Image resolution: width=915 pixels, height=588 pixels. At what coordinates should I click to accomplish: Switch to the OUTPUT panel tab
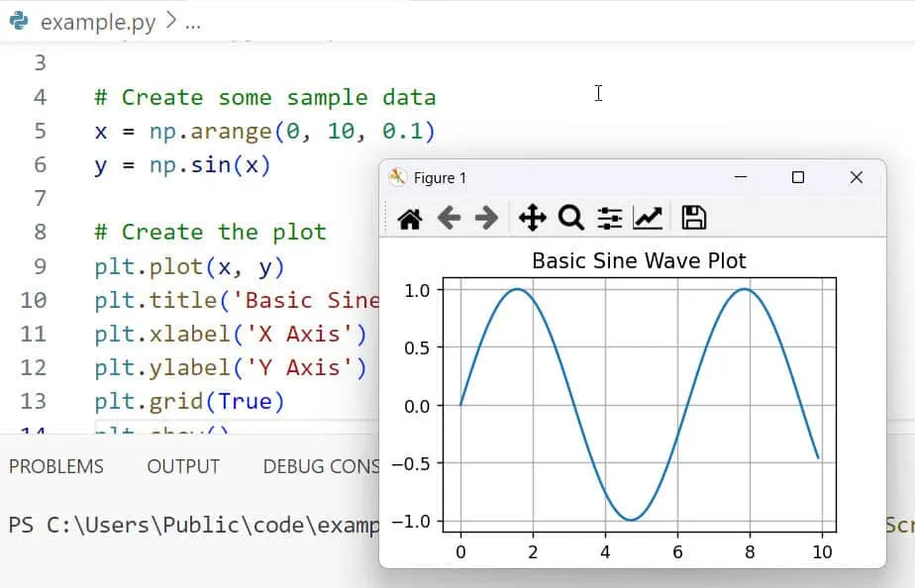[183, 466]
